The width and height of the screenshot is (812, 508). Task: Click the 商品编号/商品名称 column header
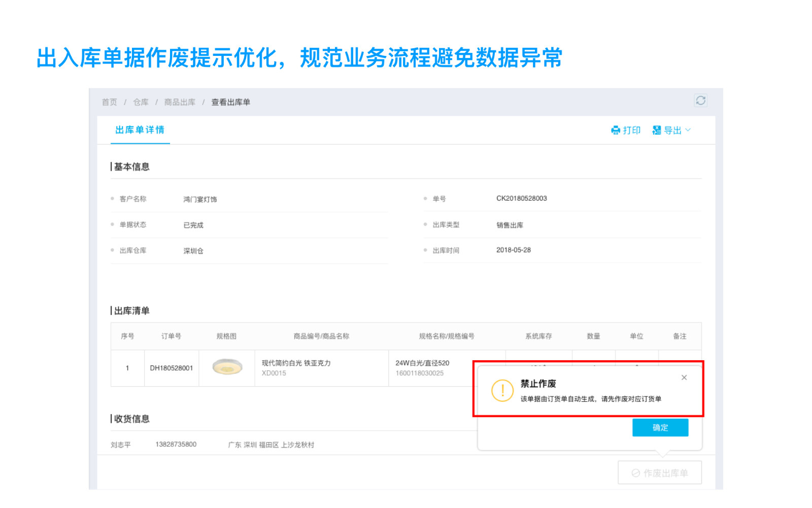pos(321,336)
